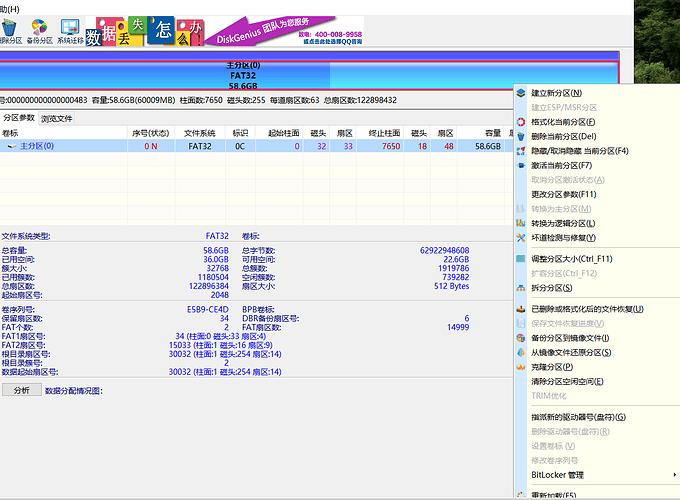Select the 主分区(0) row in partition table
Screen dimensions: 680x500
point(256,146)
